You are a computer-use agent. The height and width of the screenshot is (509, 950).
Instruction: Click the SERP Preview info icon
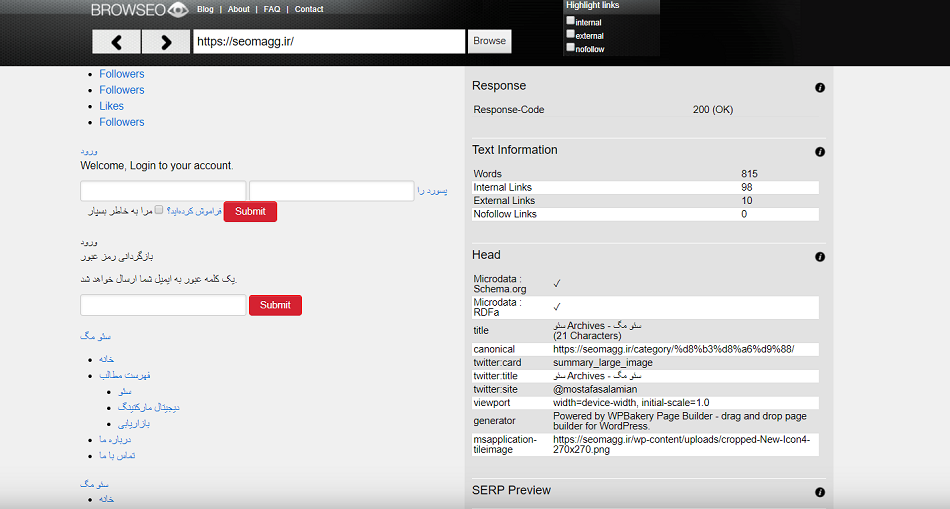[820, 492]
